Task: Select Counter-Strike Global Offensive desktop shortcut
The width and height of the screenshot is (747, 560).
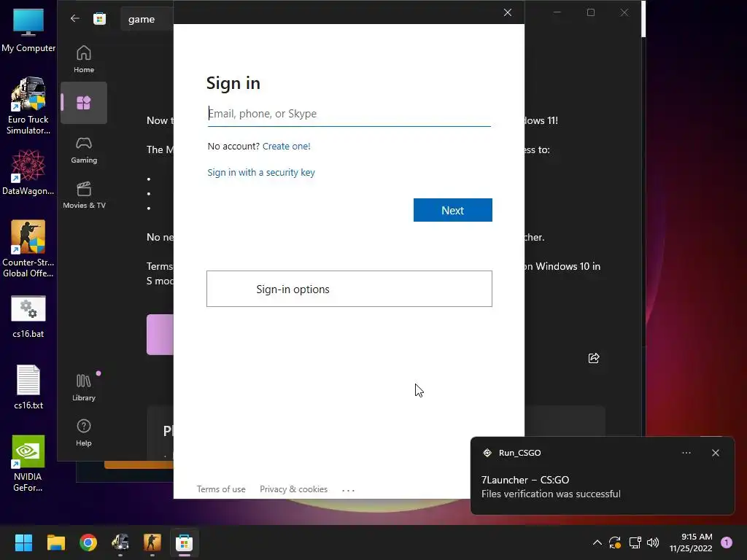Action: click(x=28, y=249)
